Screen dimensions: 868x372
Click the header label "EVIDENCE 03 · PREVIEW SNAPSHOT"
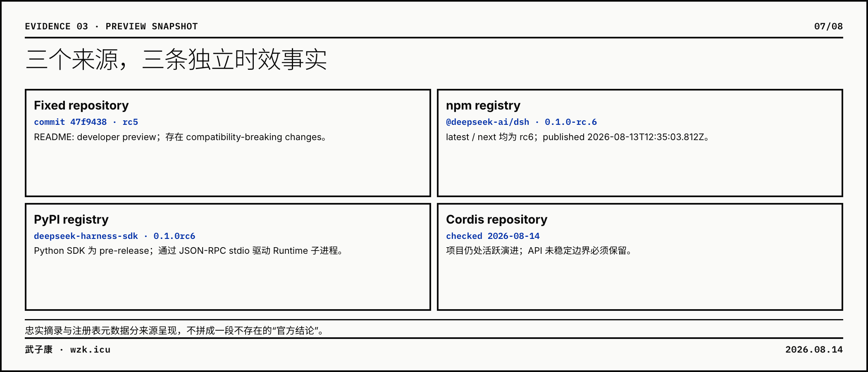click(x=111, y=26)
